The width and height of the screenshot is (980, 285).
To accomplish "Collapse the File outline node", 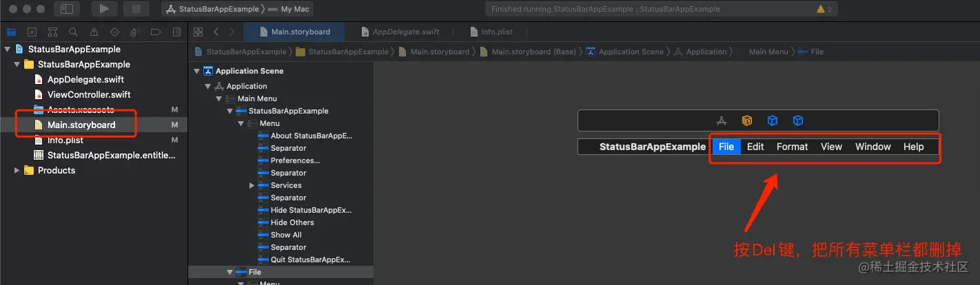I will (x=230, y=273).
